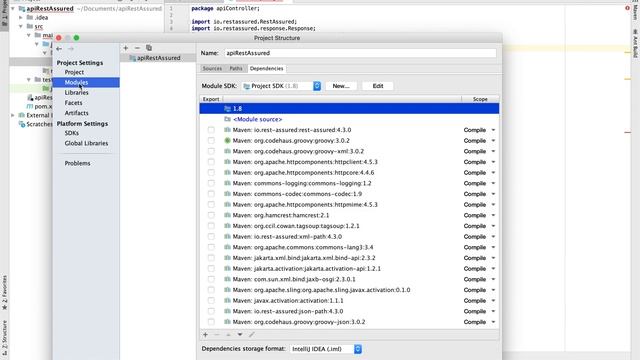Click the Scratches icon in the project tree
The image size is (640, 360).
22,124
